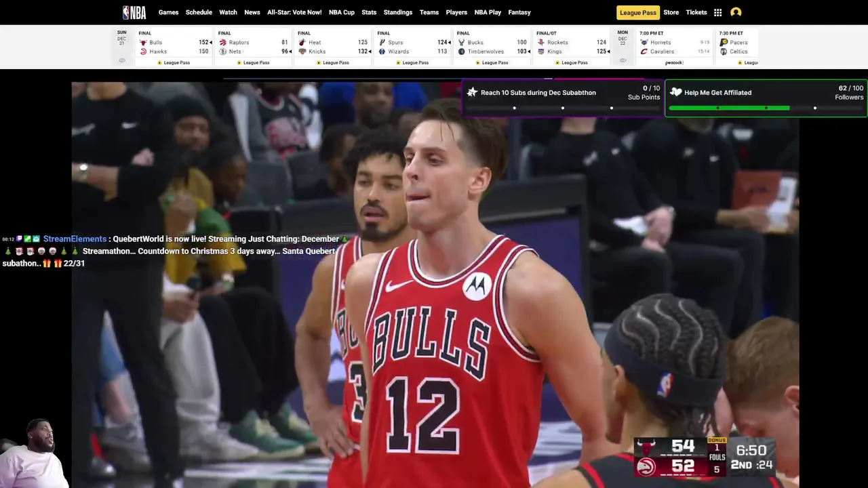Click the Pacers logo in scoreboard
This screenshot has height=488, width=868.
click(724, 43)
